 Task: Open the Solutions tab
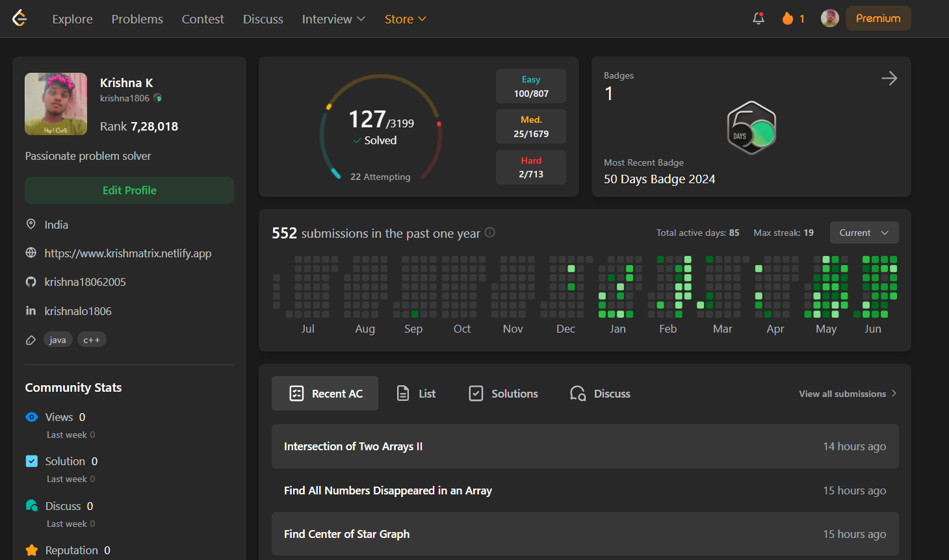504,393
